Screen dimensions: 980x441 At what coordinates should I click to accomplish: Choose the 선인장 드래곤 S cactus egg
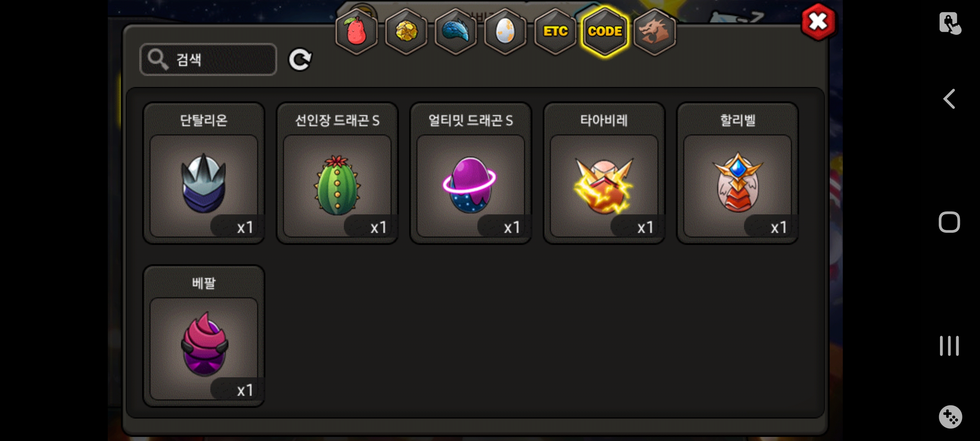(x=337, y=173)
